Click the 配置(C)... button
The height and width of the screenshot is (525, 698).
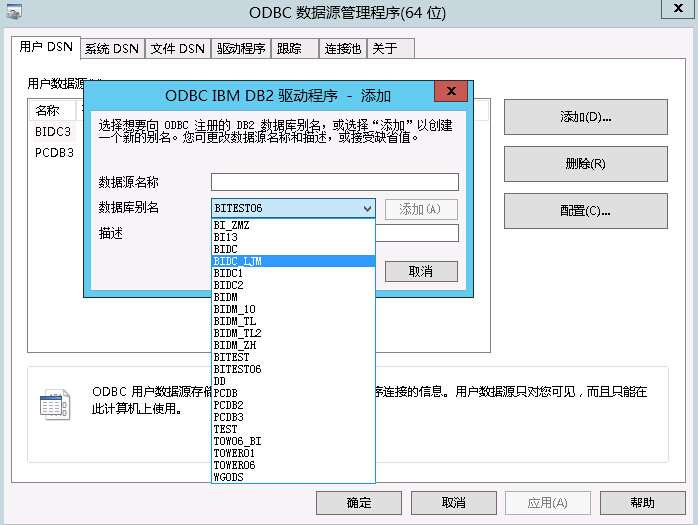coord(585,211)
